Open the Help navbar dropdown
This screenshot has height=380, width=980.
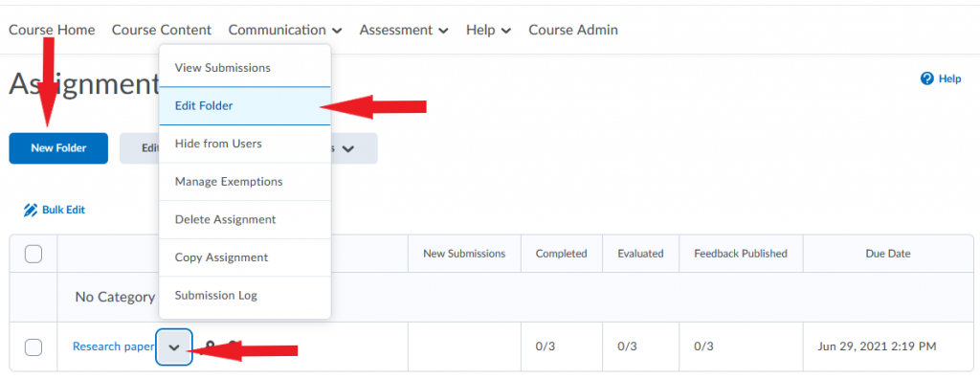tap(489, 30)
